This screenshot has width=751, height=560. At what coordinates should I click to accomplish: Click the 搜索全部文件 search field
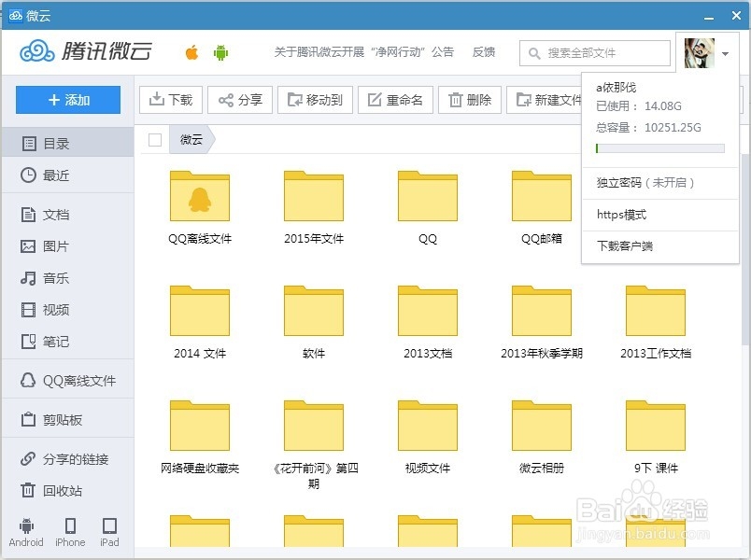pos(594,53)
